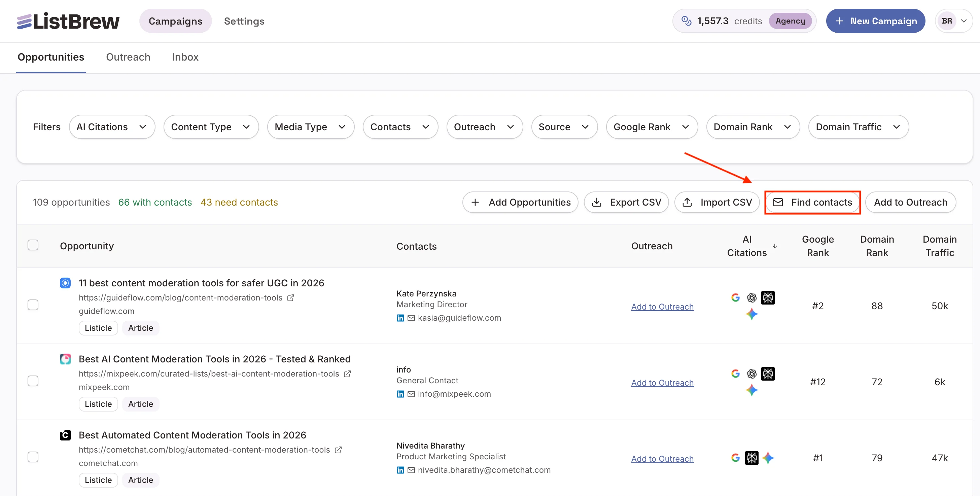Select checkbox for guideflow.com opportunity
Image resolution: width=980 pixels, height=496 pixels.
pos(33,305)
